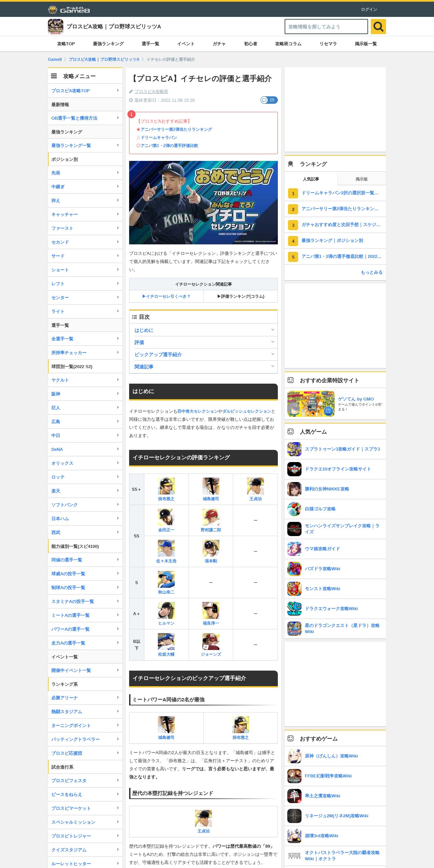Open ヒルマン player icon

166,610
